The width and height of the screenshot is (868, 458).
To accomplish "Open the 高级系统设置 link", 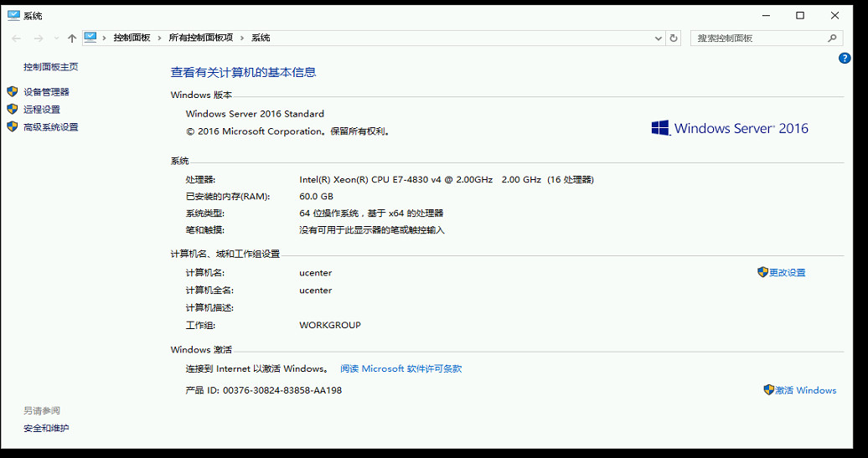I will [51, 127].
